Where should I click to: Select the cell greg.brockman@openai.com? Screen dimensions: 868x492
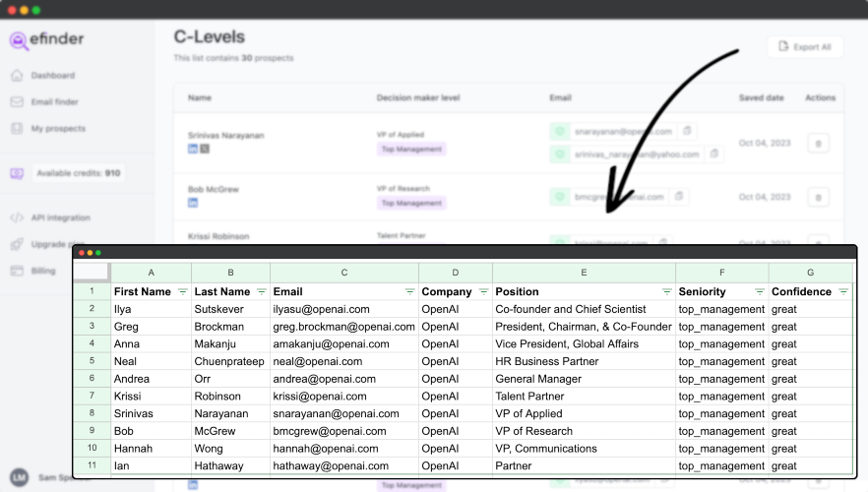[x=344, y=327]
